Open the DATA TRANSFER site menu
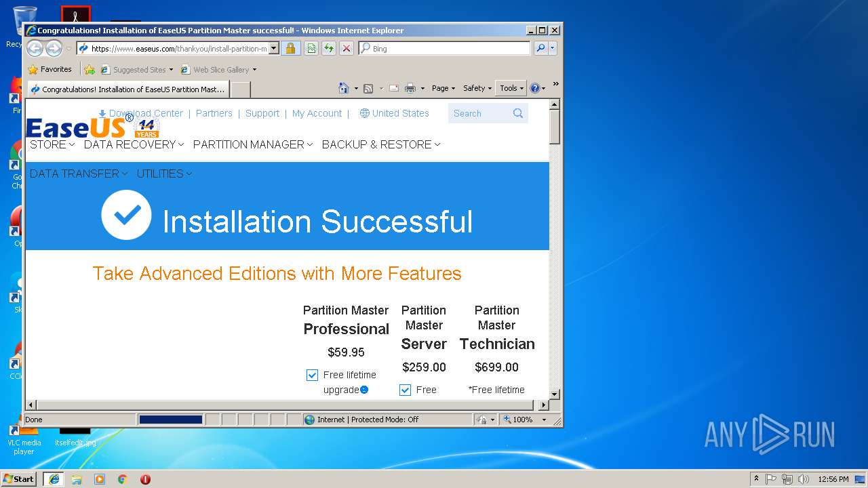868x488 pixels. [x=79, y=174]
